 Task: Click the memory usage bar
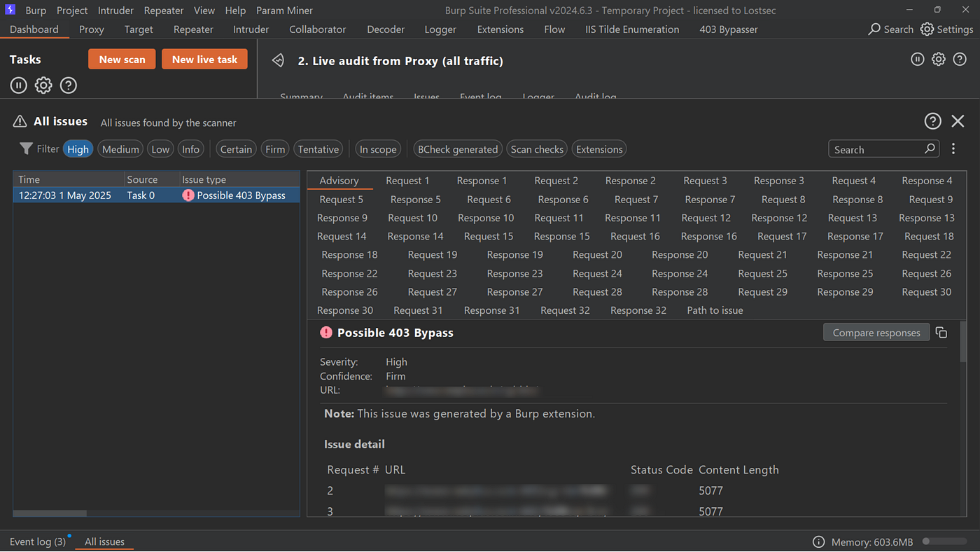coord(945,541)
